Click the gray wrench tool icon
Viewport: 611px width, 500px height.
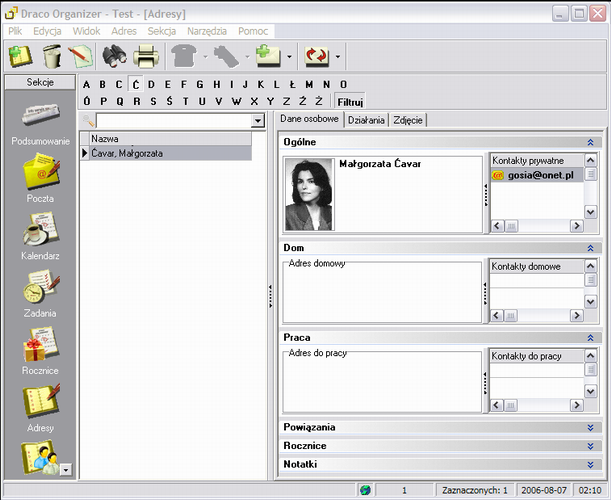(x=226, y=57)
